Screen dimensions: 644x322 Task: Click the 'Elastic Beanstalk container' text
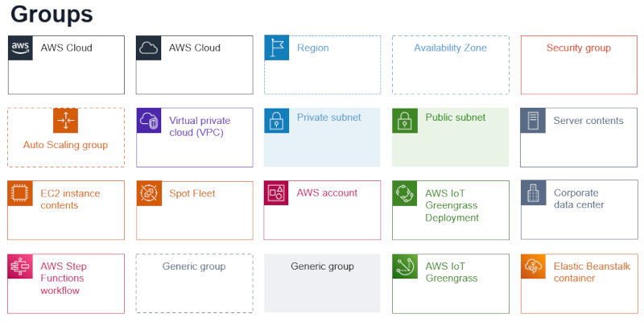pos(592,272)
